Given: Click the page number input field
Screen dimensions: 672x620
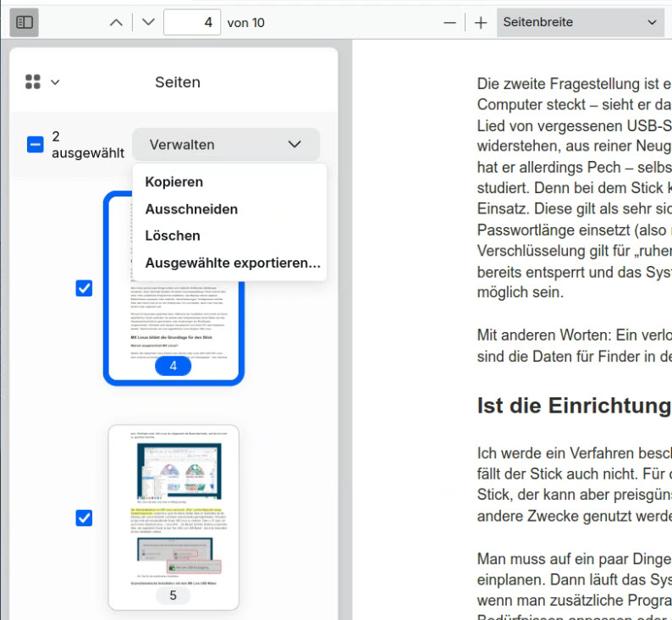Looking at the screenshot, I should pyautogui.click(x=191, y=23).
